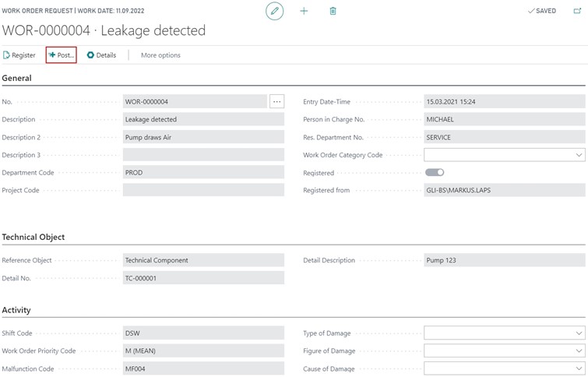Open page in new window icon
This screenshot has width=588, height=377.
(577, 11)
